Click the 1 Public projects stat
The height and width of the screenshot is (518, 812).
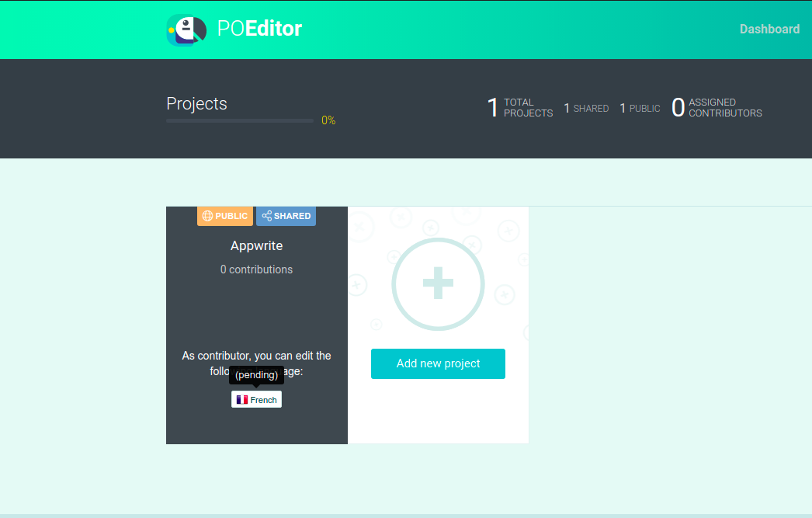640,108
